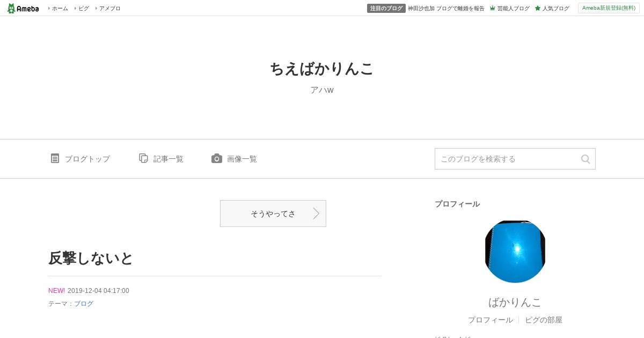Viewport: 644px width, 338px height.
Task: Click the blue profile avatar thumbnail
Action: 515,251
